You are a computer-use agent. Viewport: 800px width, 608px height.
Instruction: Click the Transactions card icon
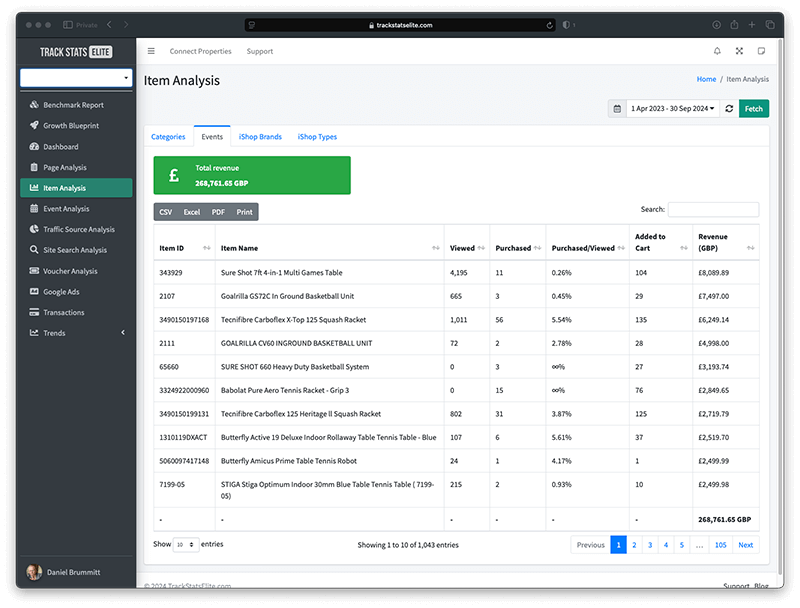pyautogui.click(x=34, y=312)
